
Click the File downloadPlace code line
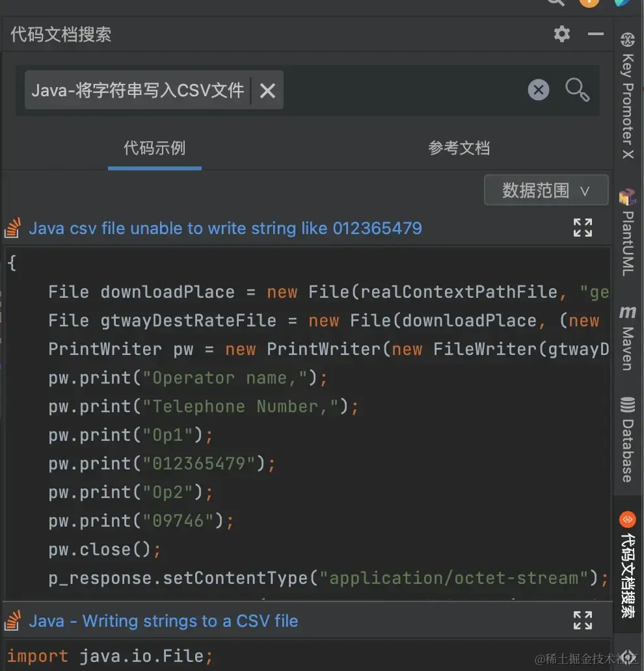[x=328, y=292]
